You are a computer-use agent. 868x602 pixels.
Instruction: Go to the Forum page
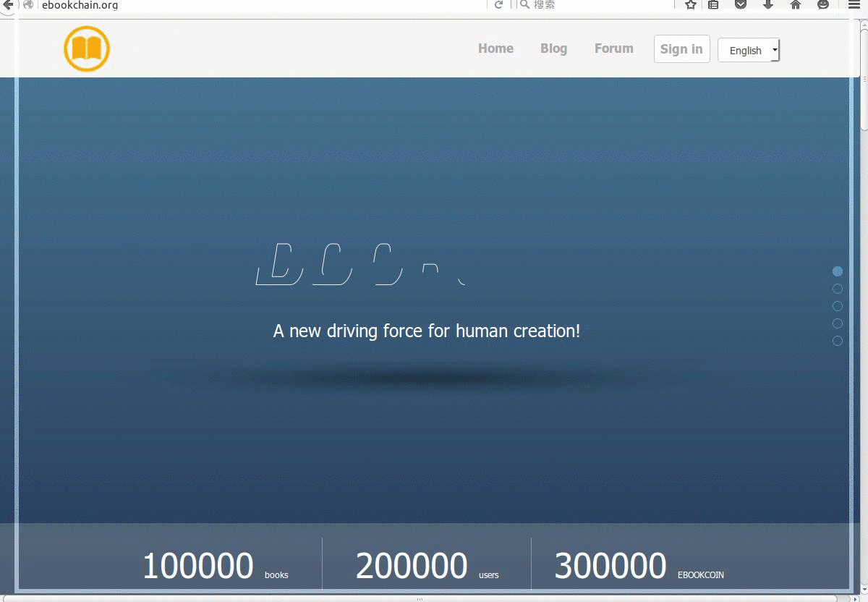point(613,48)
